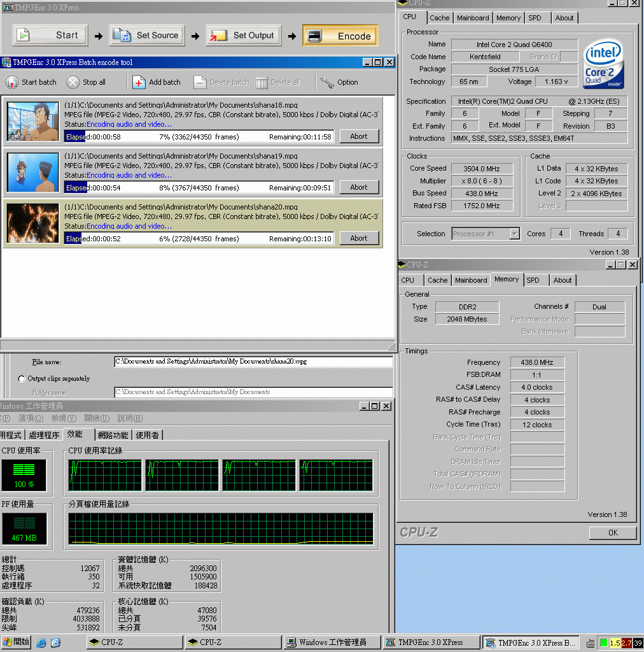Image resolution: width=644 pixels, height=652 pixels.
Task: Click the 100 % CPU usage gauge
Action: (24, 475)
